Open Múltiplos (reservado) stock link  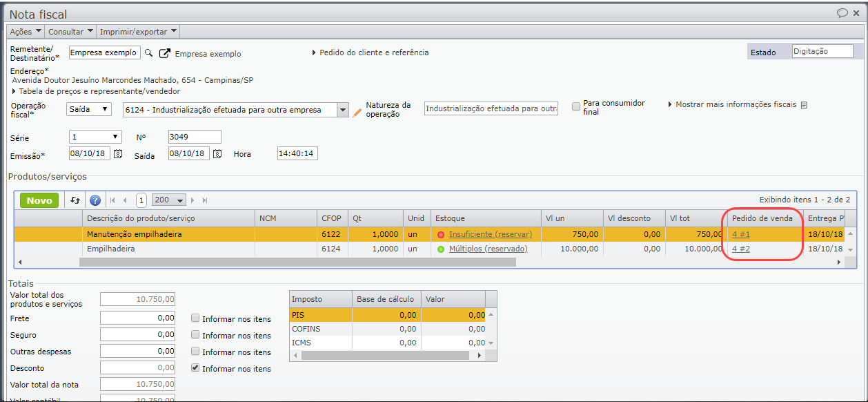pos(489,249)
